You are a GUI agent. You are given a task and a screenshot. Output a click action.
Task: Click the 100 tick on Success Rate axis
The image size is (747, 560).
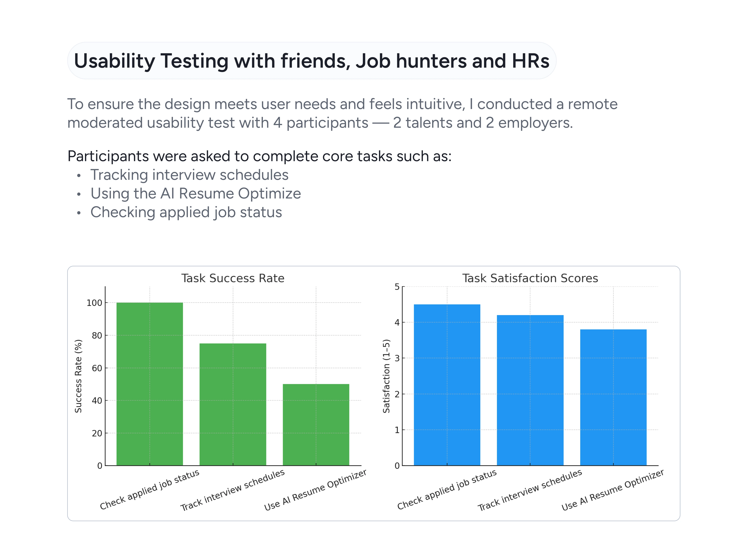pos(94,303)
